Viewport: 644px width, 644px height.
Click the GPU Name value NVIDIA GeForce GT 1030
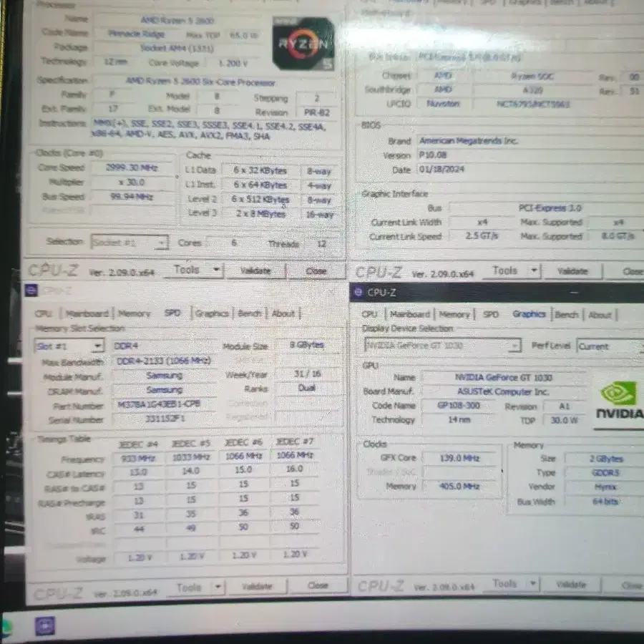pyautogui.click(x=504, y=377)
